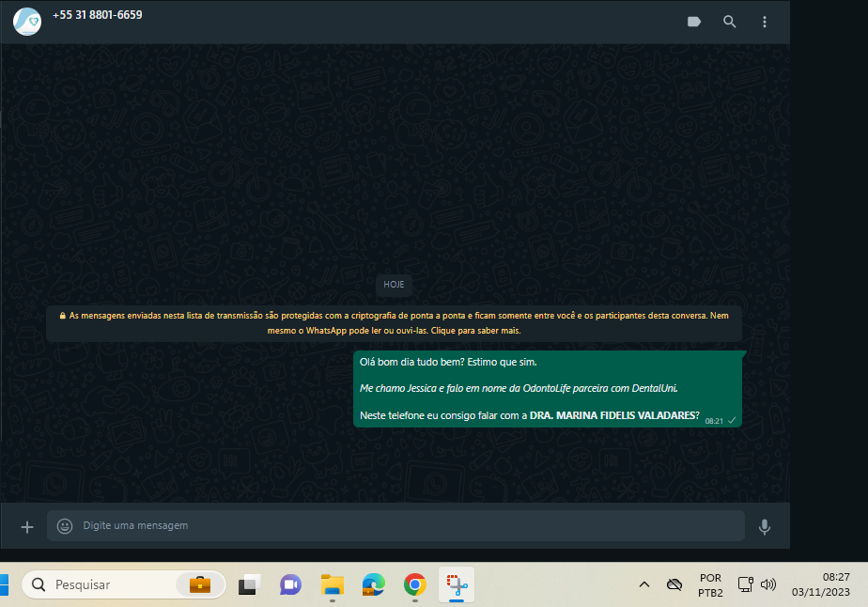
Task: Start voice message recording with microphone
Action: pos(765,527)
